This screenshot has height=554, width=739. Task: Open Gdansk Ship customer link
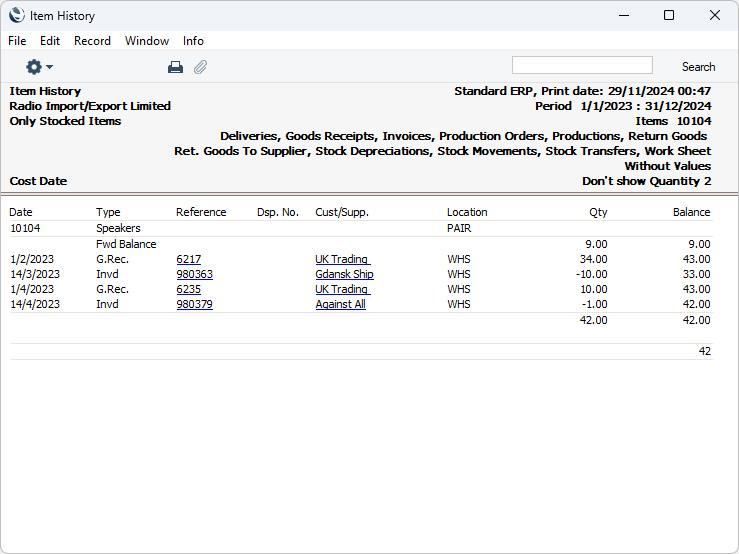click(x=345, y=274)
